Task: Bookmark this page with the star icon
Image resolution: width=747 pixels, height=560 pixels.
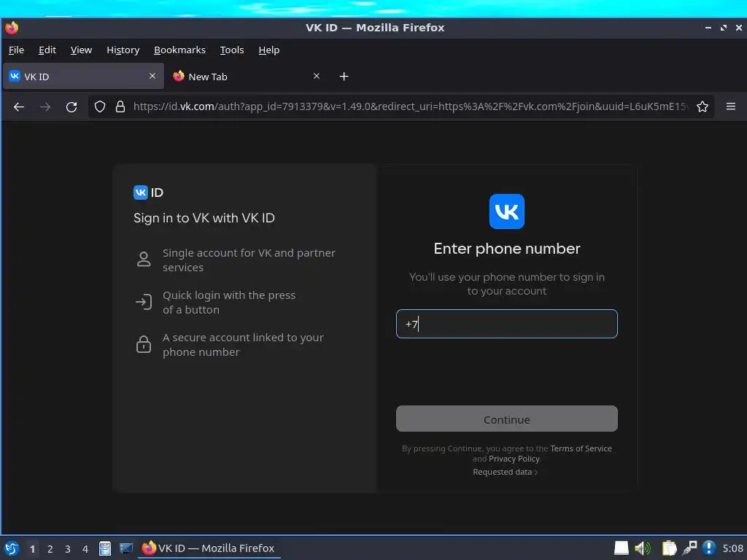Action: (x=703, y=106)
